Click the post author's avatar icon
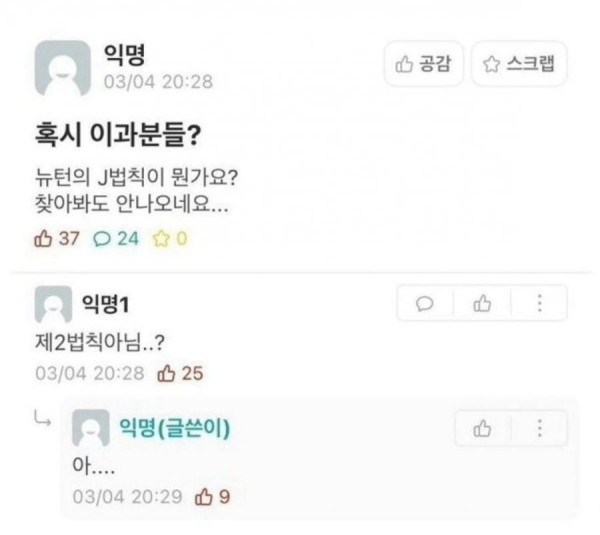600x535 pixels. pos(62,67)
